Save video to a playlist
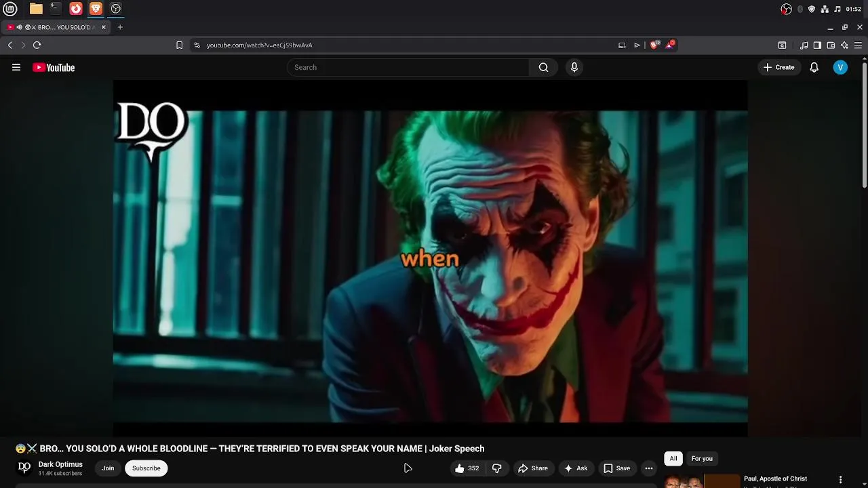 617,468
